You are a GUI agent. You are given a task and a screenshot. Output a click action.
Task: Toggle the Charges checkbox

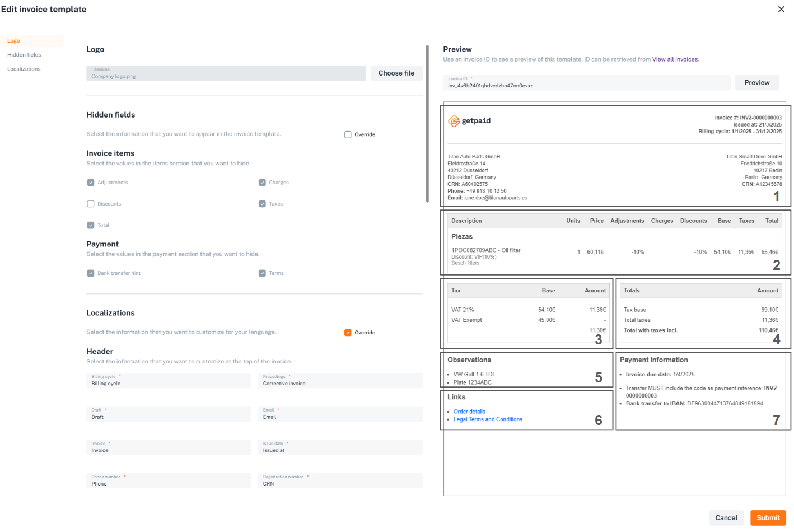262,183
